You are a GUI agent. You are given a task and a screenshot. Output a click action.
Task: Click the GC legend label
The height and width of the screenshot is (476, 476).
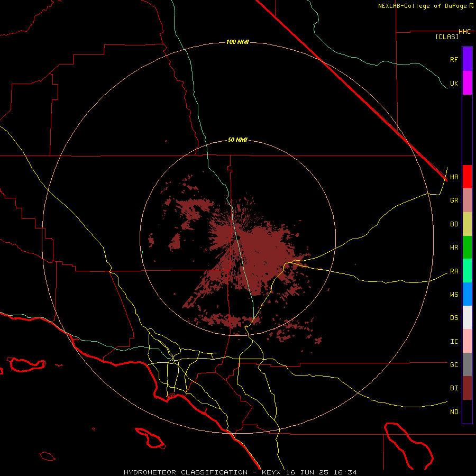pyautogui.click(x=454, y=365)
